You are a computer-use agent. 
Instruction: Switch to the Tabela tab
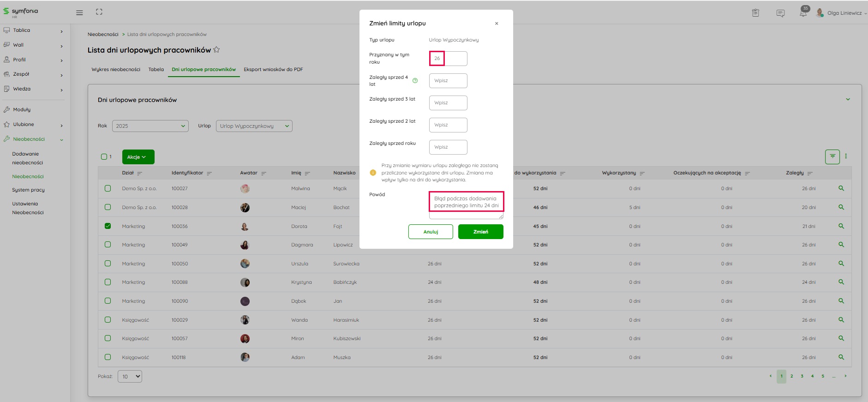156,70
